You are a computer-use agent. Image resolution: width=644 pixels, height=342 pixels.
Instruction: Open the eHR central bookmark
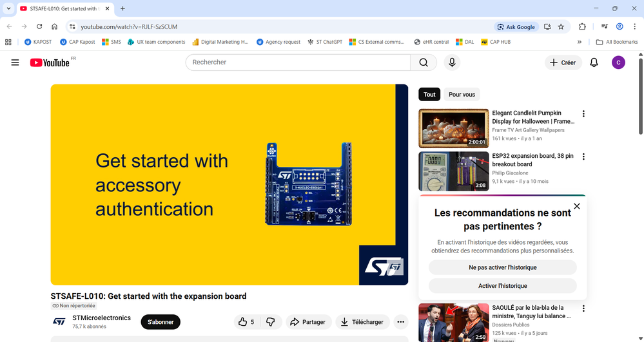click(431, 42)
